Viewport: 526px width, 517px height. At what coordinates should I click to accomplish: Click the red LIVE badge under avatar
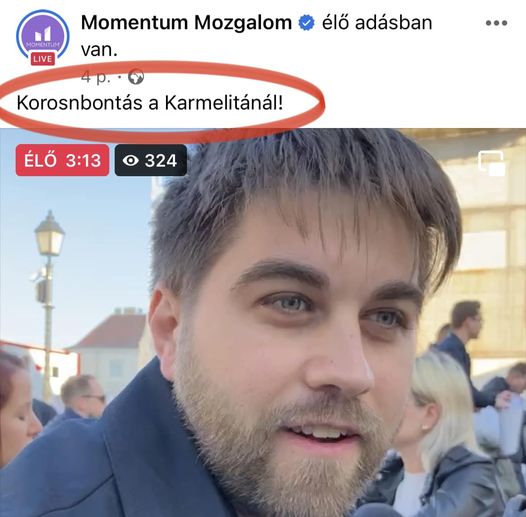(43, 59)
